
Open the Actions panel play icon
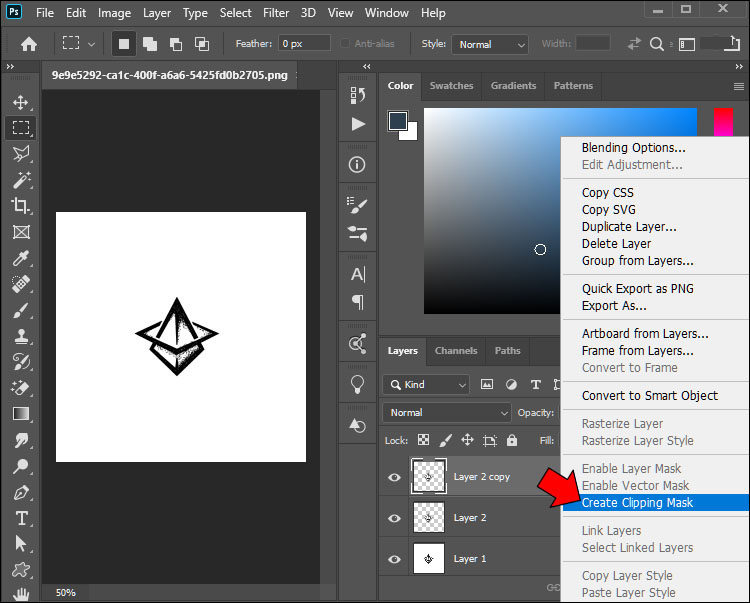358,124
